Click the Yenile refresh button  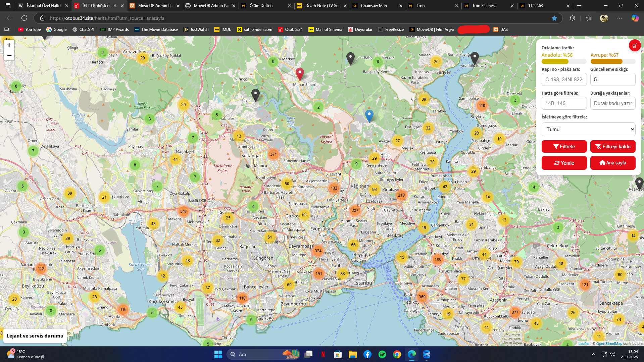tap(564, 163)
